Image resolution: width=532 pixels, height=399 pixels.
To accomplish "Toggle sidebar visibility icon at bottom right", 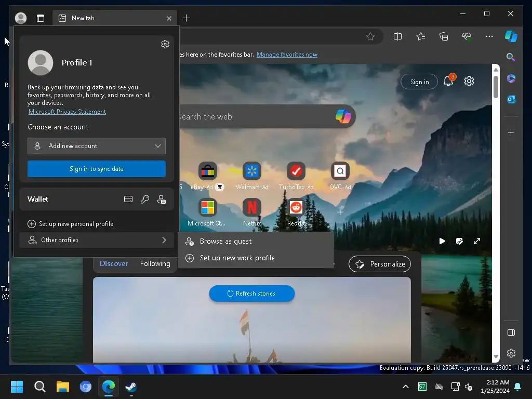I will point(511,332).
